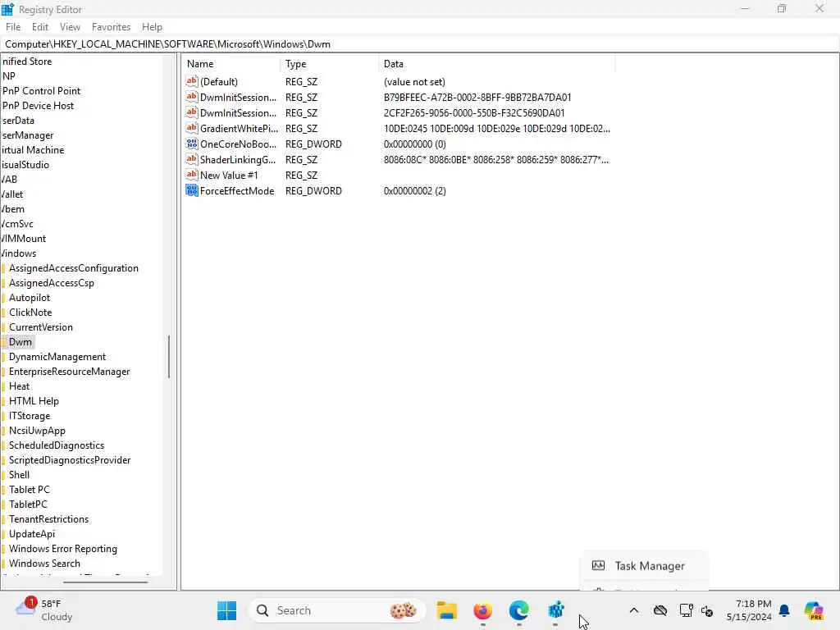Screen dimensions: 840x630
Task: Select the ClickNote key
Action: point(30,313)
